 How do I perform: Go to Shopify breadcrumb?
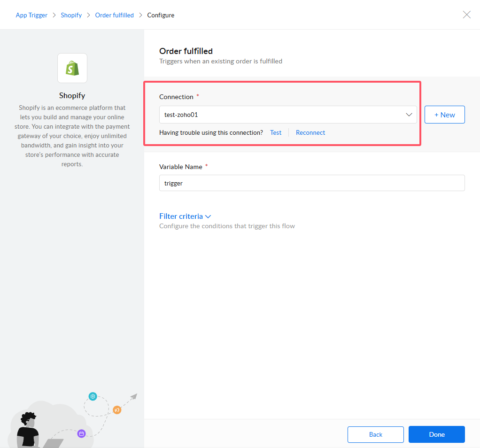tap(71, 15)
